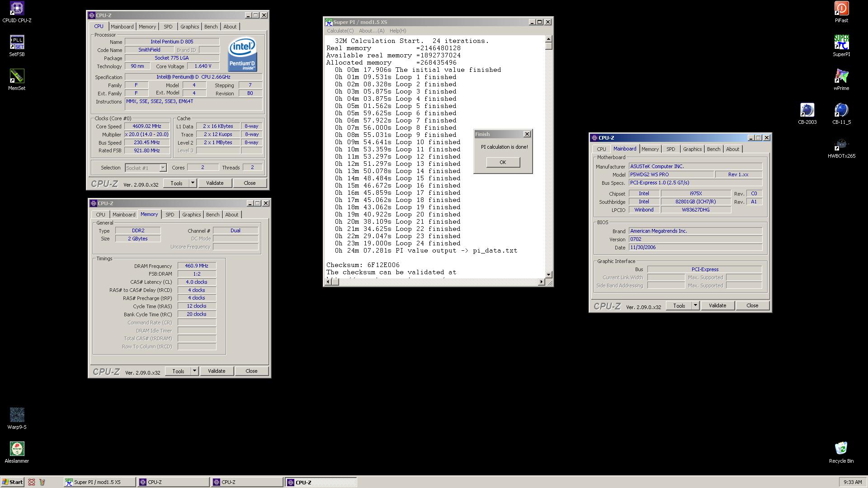Image resolution: width=868 pixels, height=488 pixels.
Task: Open Tools dropdown arrow in CPU window
Action: coord(193,183)
